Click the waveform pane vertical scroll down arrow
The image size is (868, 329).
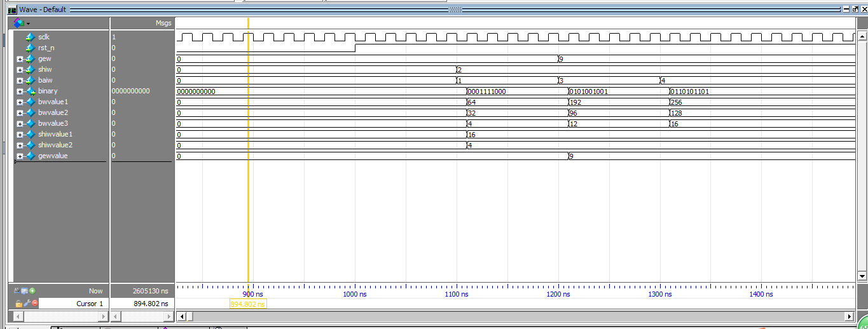click(x=862, y=276)
